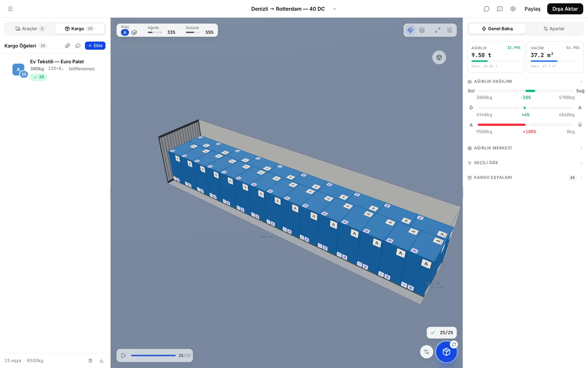Click the Kargo Öğeleri heading
The image size is (588, 368).
click(x=20, y=46)
